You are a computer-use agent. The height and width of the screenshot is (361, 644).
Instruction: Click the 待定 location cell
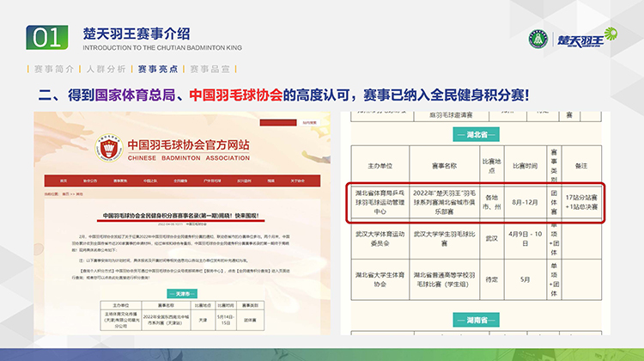[492, 279]
